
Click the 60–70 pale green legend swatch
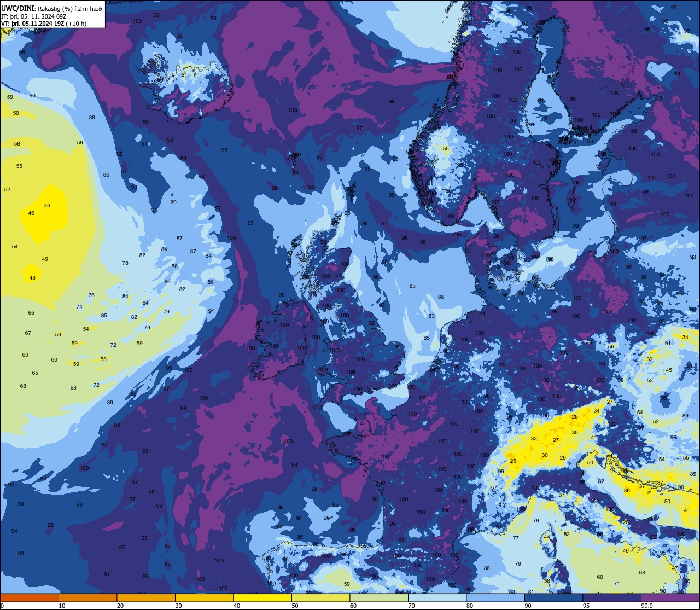(x=379, y=597)
